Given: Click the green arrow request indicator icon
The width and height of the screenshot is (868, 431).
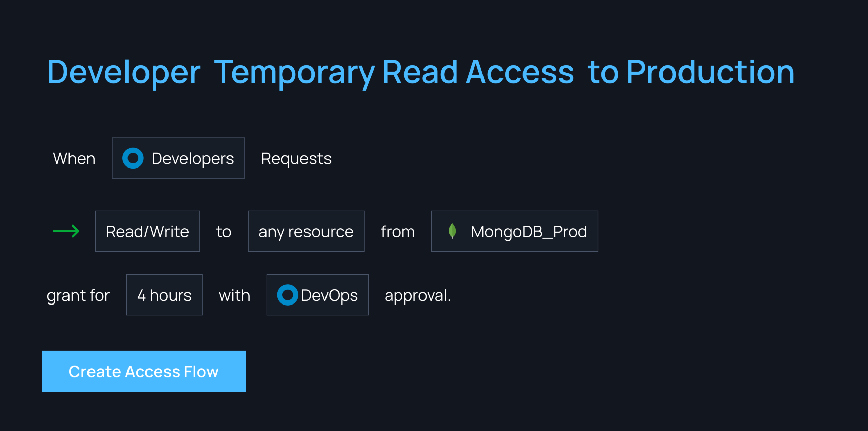Looking at the screenshot, I should tap(66, 231).
